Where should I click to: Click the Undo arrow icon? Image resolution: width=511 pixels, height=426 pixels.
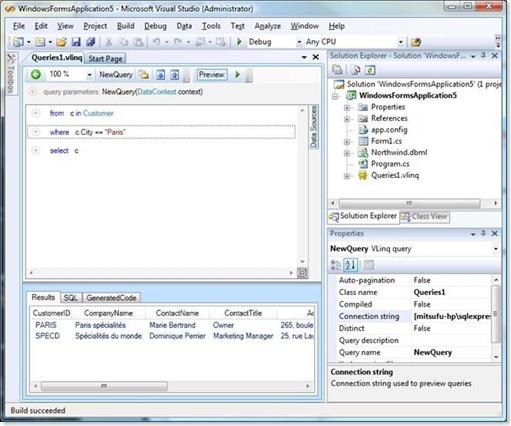(x=156, y=42)
